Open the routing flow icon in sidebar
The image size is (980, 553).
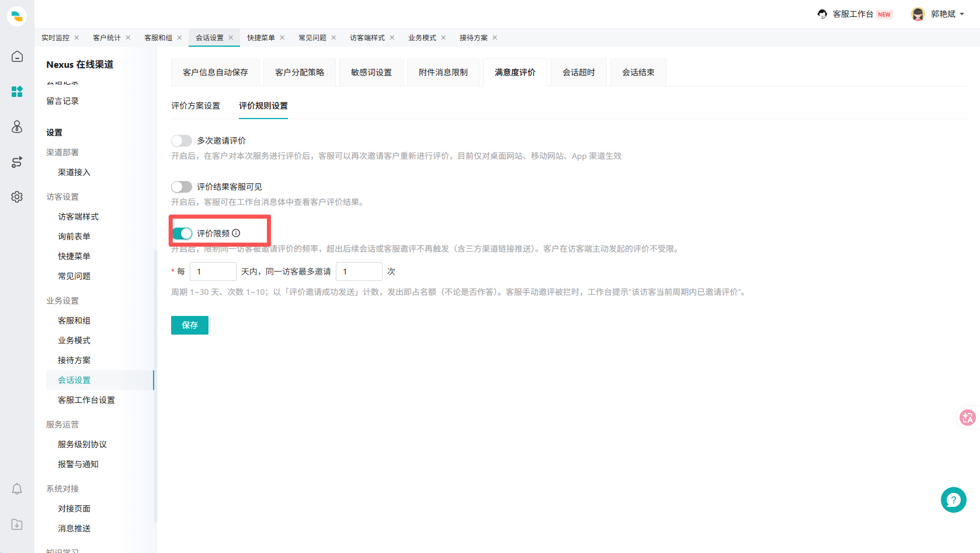(x=17, y=162)
